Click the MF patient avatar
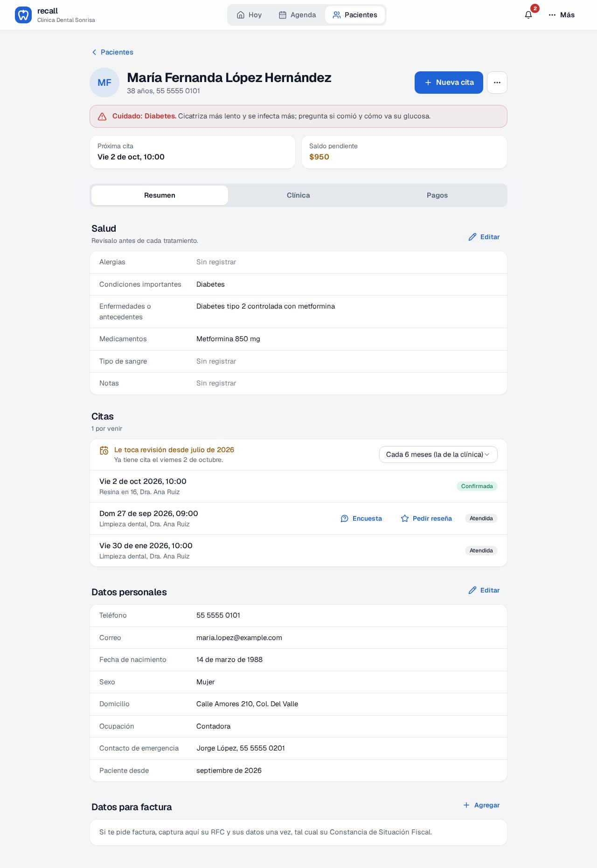This screenshot has height=868, width=597. coord(104,83)
